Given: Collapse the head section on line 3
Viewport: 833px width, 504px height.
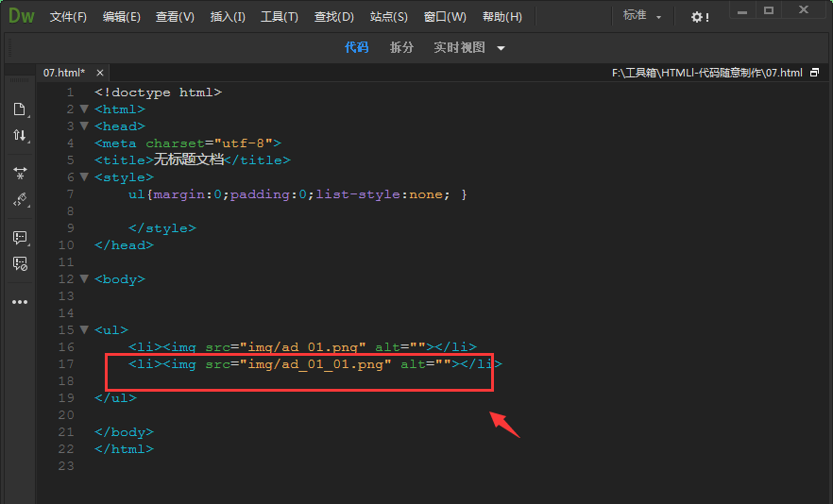Looking at the screenshot, I should click(84, 126).
